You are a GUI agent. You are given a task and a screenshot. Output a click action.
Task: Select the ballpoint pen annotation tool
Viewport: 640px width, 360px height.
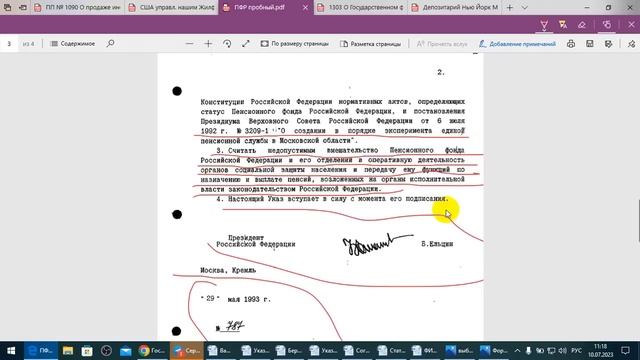click(x=544, y=24)
